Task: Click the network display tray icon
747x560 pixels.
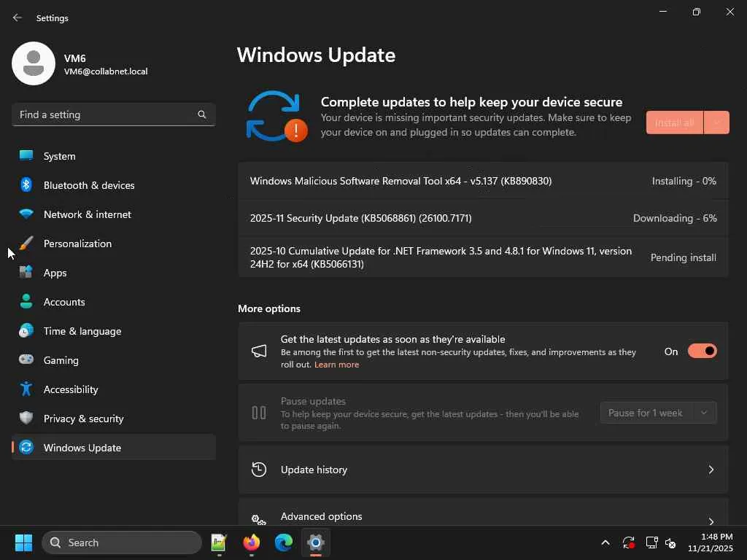Action: click(651, 542)
